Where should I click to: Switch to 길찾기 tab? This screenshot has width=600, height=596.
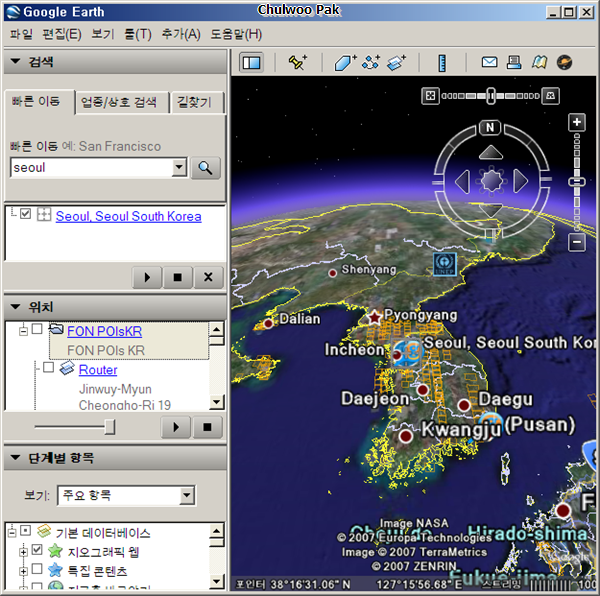(x=197, y=102)
